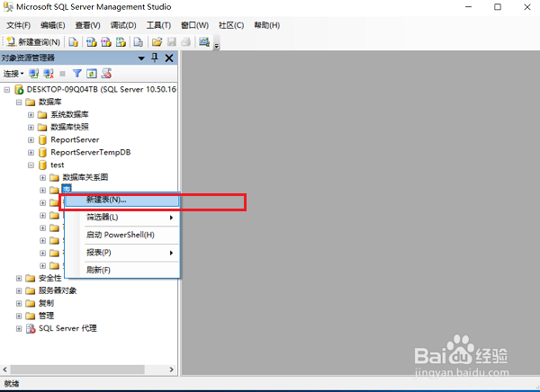Expand the 服务器对象 folder
The image size is (540, 392).
coord(19,291)
